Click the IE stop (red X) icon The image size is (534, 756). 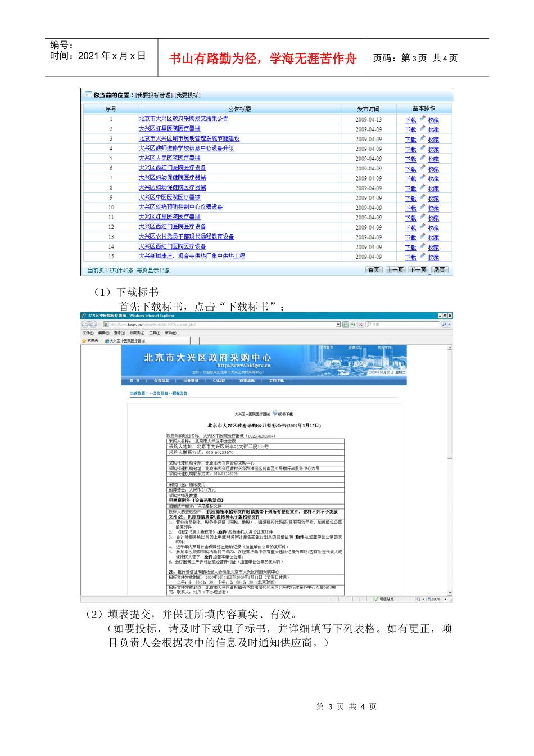(360, 325)
